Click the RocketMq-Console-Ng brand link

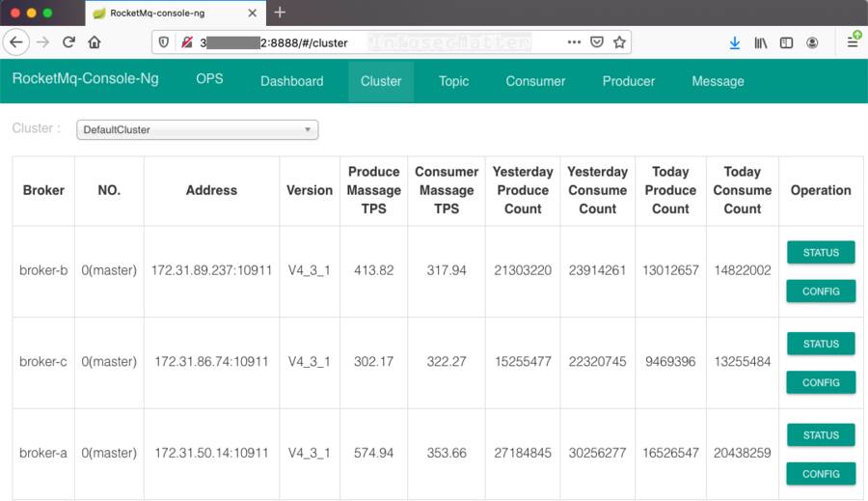(85, 79)
